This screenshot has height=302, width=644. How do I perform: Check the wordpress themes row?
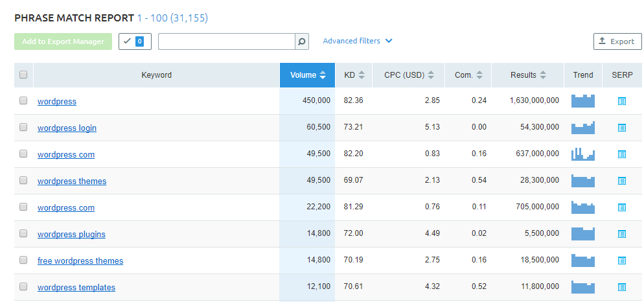[x=23, y=180]
